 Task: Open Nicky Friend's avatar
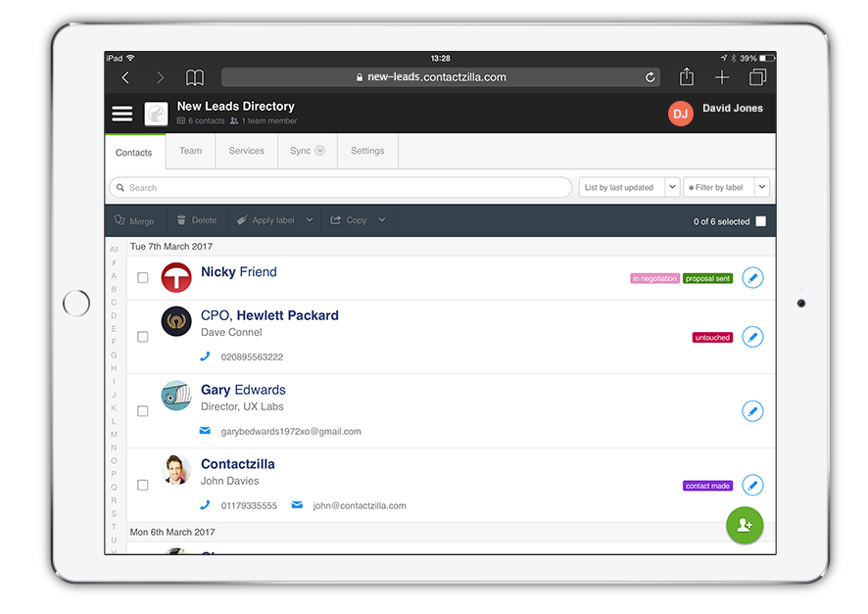tap(176, 277)
